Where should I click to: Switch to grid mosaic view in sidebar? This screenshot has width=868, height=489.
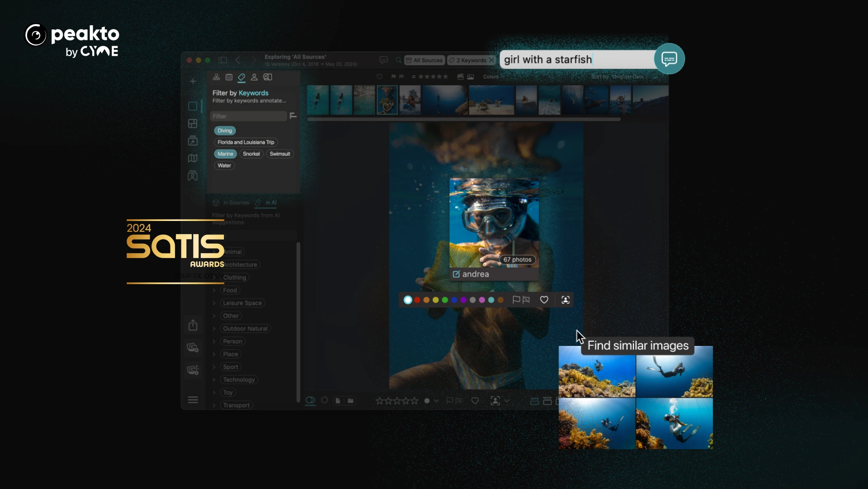193,124
